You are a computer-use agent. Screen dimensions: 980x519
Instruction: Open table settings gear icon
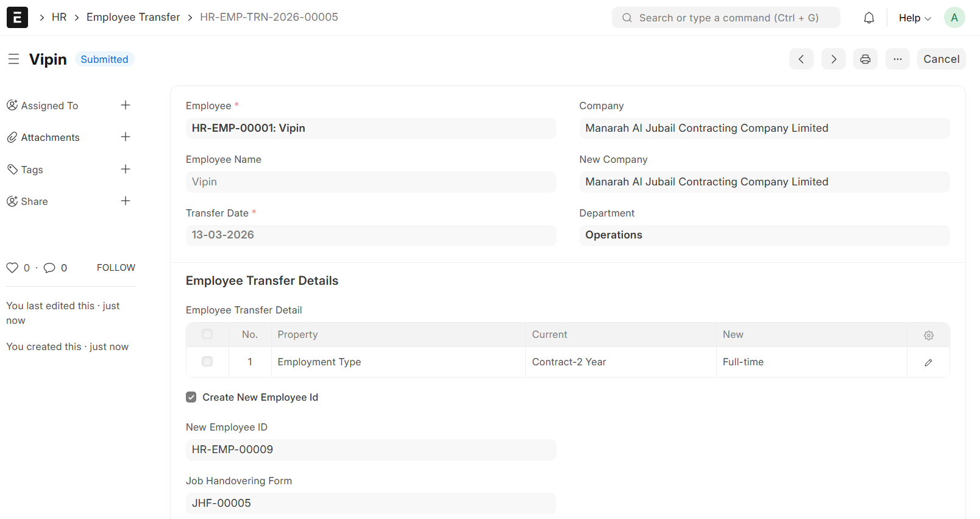[929, 335]
